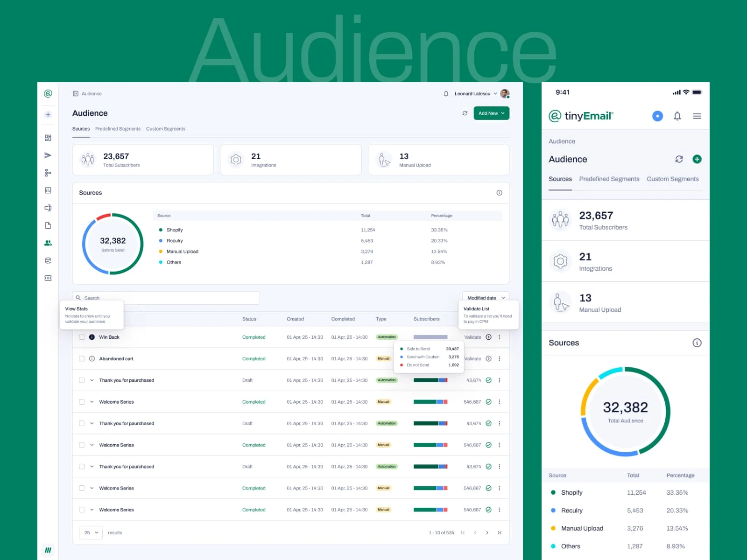Click Validate on the Abandoned cart row
747x560 pixels.
click(472, 358)
